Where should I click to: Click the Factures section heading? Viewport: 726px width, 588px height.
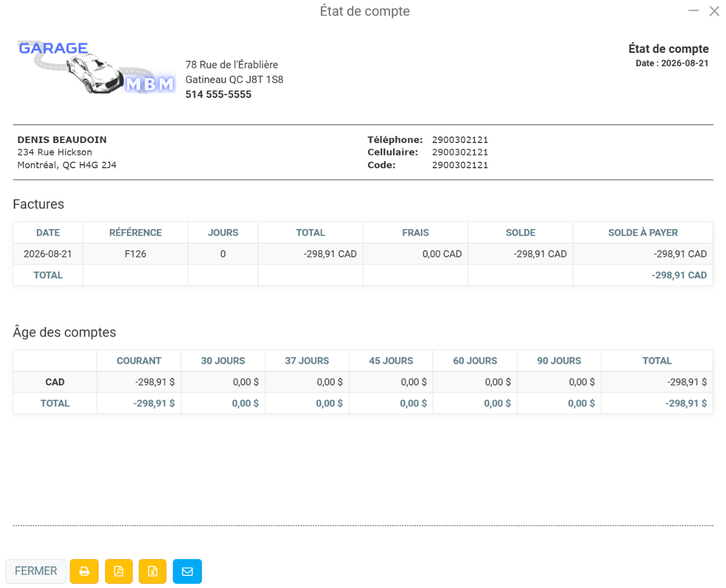[x=38, y=204]
